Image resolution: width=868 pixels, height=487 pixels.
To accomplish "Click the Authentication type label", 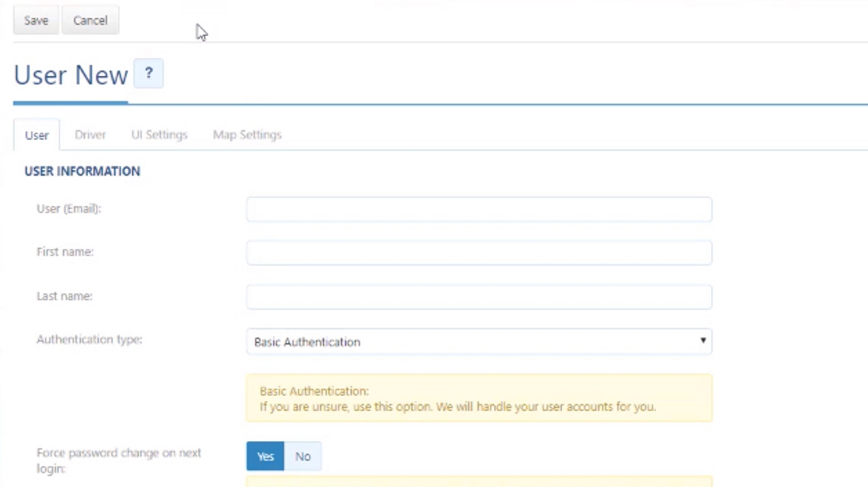I will pyautogui.click(x=89, y=340).
